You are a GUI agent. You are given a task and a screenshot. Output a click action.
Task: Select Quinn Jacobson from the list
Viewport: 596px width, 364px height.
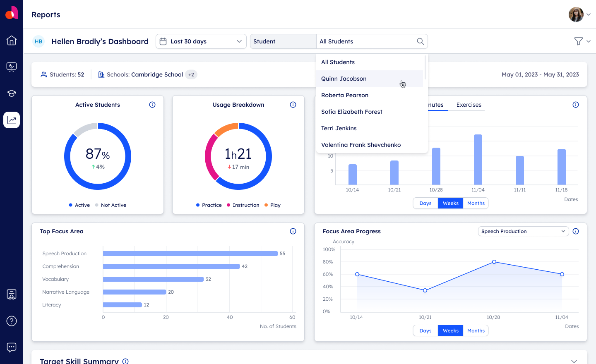(x=370, y=79)
